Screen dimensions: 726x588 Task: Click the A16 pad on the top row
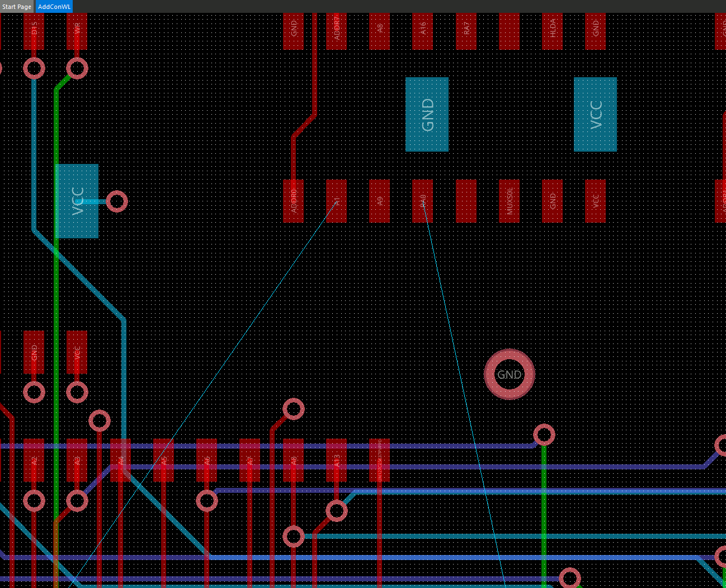pos(422,32)
